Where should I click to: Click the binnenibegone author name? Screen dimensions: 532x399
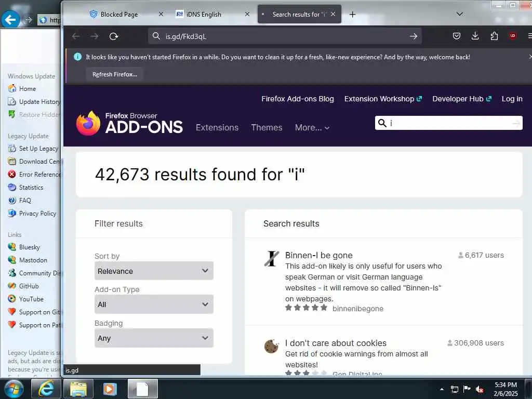(357, 309)
